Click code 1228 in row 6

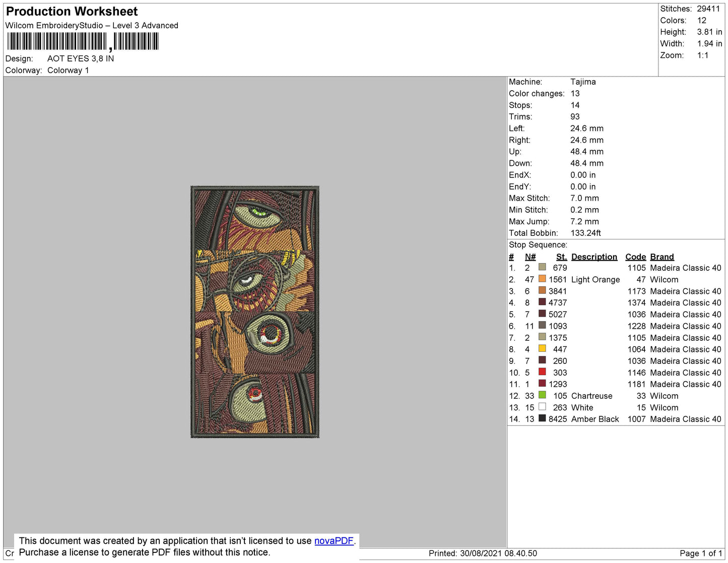[x=636, y=326]
